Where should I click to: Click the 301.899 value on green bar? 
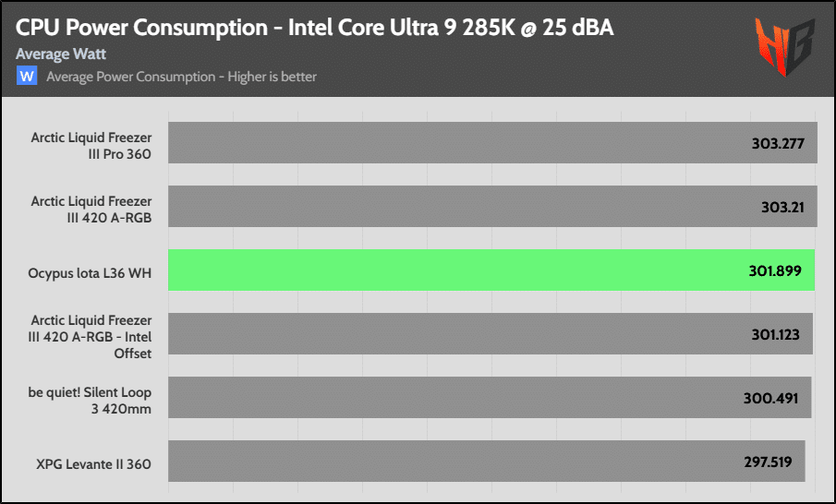[775, 270]
